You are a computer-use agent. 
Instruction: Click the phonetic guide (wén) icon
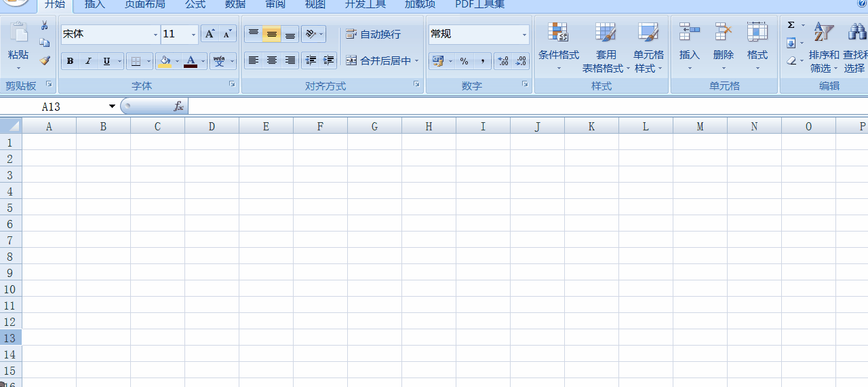click(218, 61)
